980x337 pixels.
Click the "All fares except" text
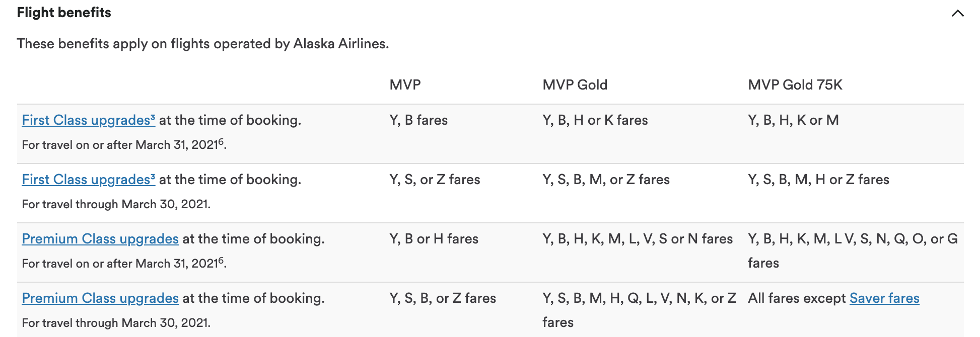[796, 298]
